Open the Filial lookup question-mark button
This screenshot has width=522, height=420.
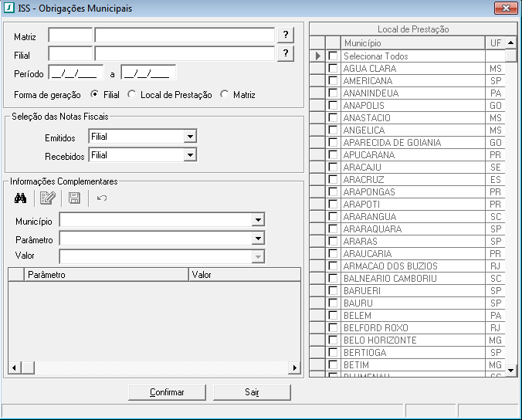point(286,53)
